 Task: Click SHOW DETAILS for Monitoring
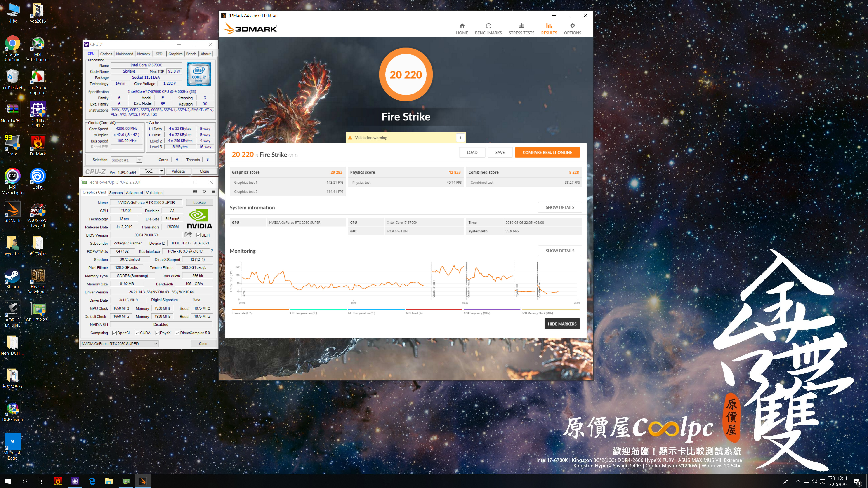point(560,251)
